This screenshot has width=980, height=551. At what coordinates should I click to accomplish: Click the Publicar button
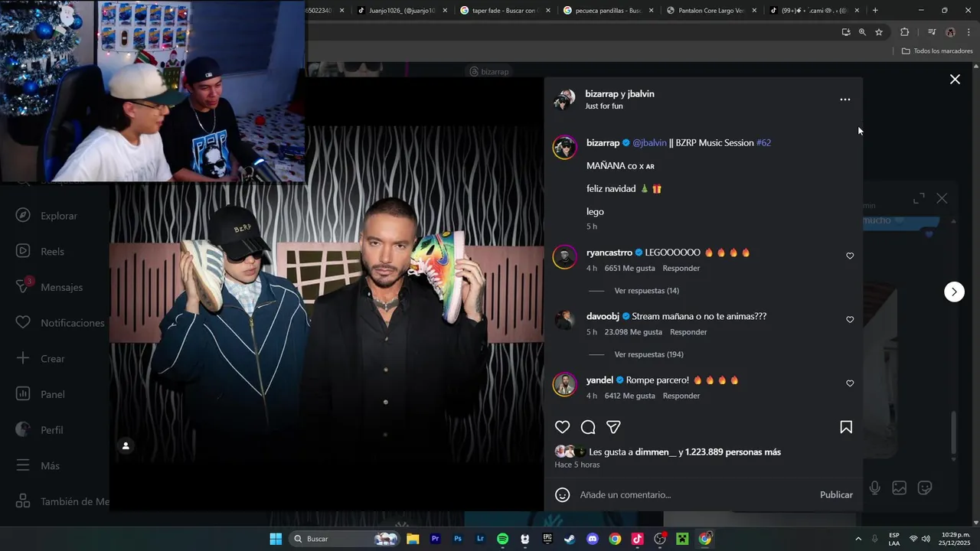point(836,495)
